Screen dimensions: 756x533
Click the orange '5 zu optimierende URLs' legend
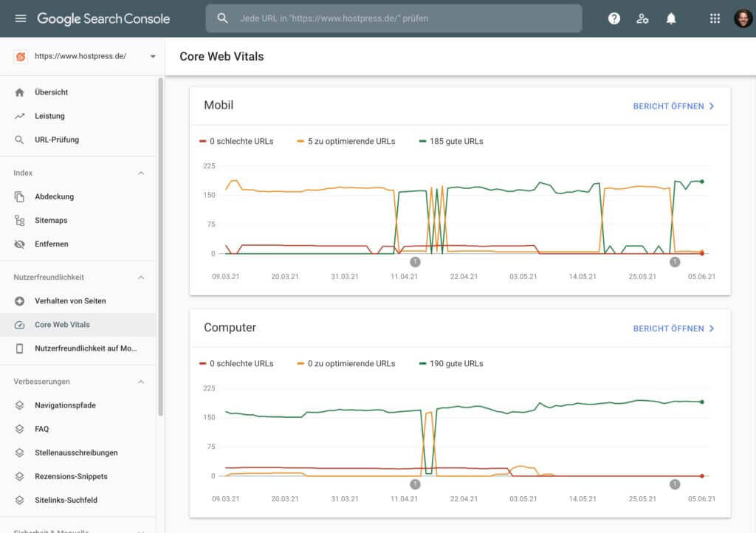pos(346,141)
